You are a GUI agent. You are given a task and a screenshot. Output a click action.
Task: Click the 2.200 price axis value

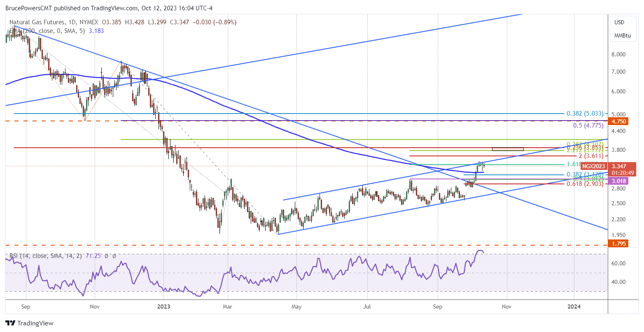tap(619, 219)
